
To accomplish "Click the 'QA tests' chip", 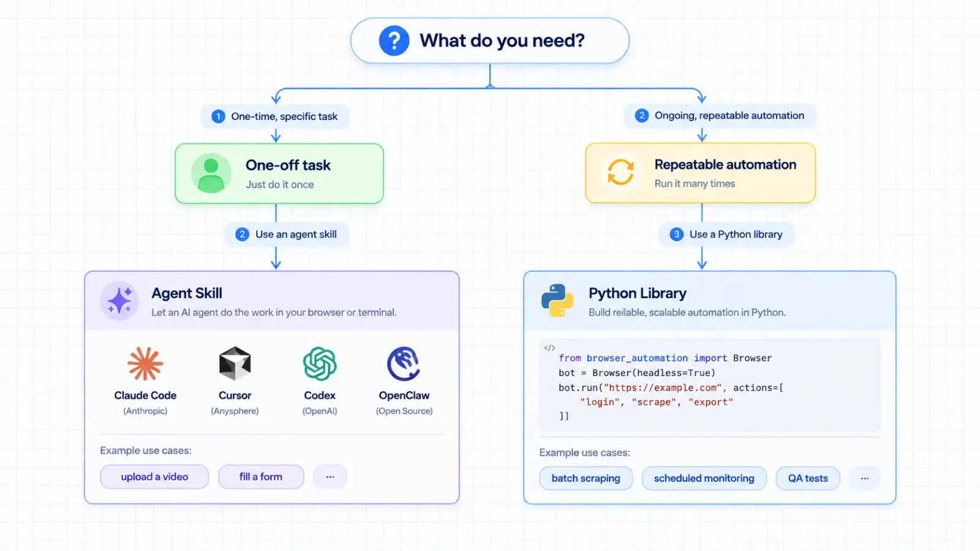I will pos(808,478).
